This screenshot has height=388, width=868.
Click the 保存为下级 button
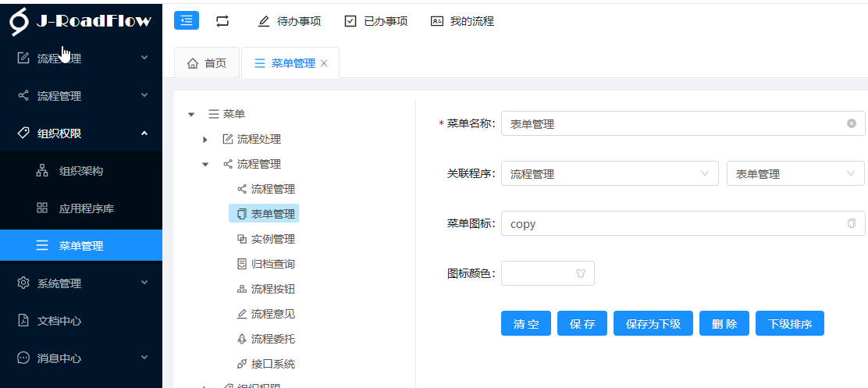(653, 323)
